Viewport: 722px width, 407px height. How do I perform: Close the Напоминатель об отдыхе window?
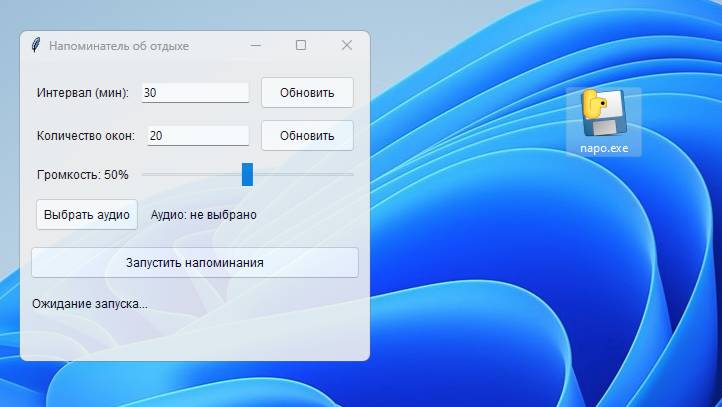pyautogui.click(x=347, y=45)
